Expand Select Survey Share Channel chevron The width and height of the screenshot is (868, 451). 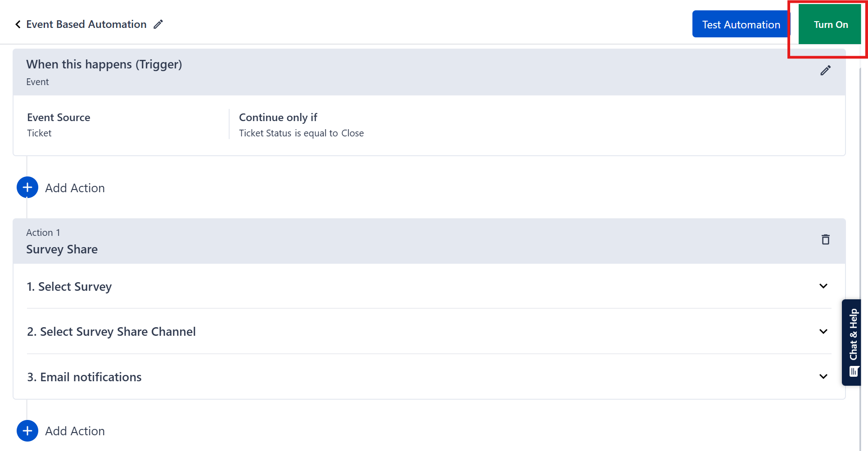[823, 332]
